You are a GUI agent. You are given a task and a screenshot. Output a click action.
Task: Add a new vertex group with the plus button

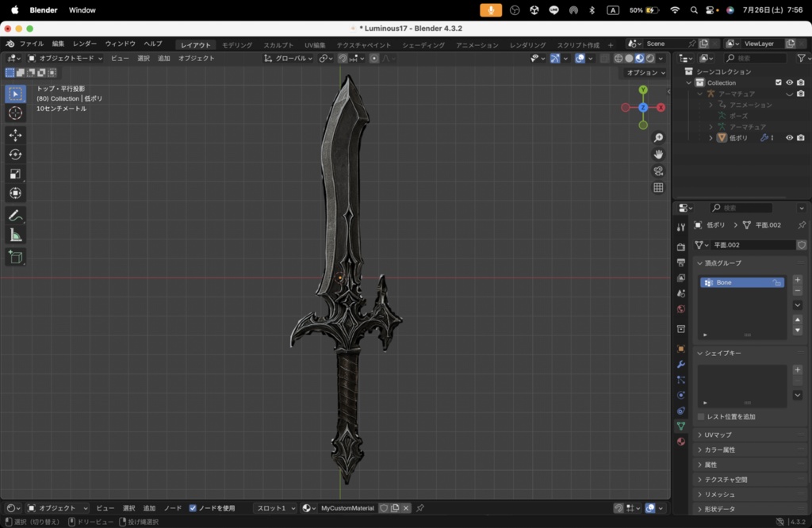pyautogui.click(x=798, y=279)
